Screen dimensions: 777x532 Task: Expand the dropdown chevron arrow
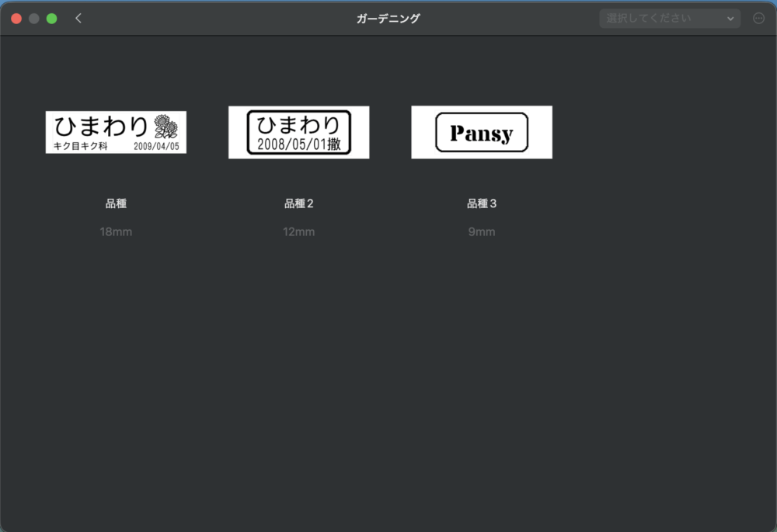pyautogui.click(x=729, y=18)
